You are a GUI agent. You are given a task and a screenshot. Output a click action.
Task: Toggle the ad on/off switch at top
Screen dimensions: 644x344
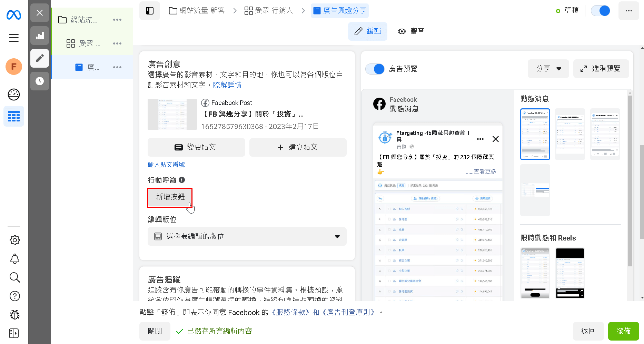[x=601, y=11]
